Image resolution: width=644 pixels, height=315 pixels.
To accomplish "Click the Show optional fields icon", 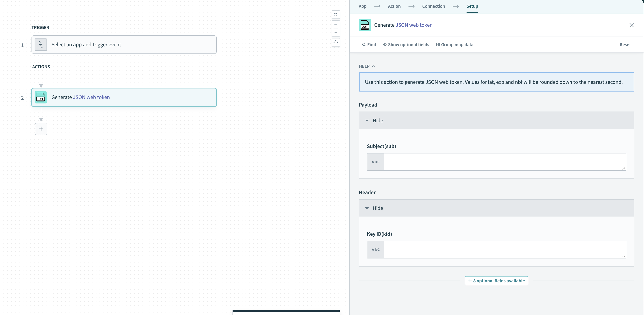I will (384, 44).
